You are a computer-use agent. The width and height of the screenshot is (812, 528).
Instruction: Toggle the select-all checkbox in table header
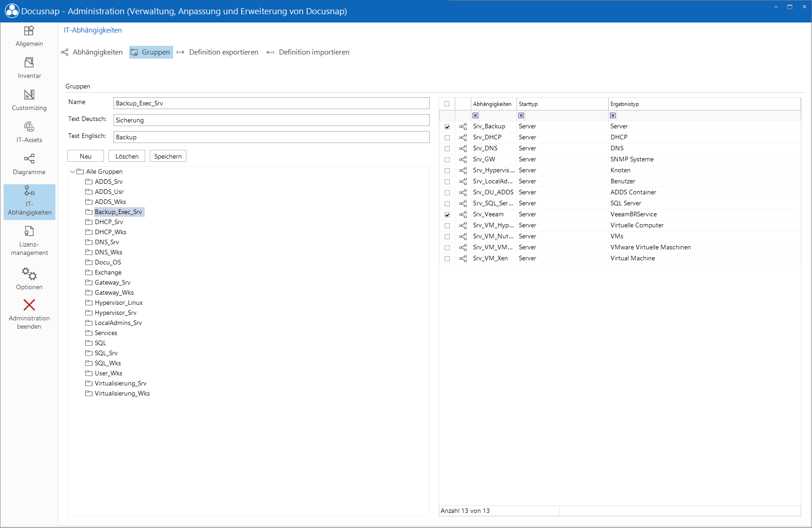click(x=447, y=104)
